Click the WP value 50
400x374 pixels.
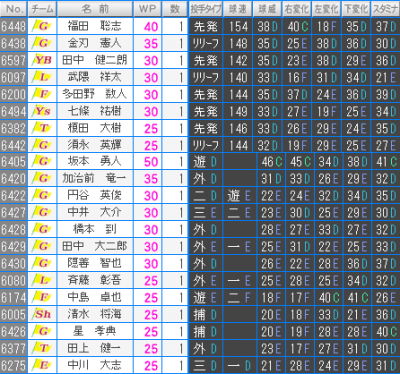click(151, 162)
